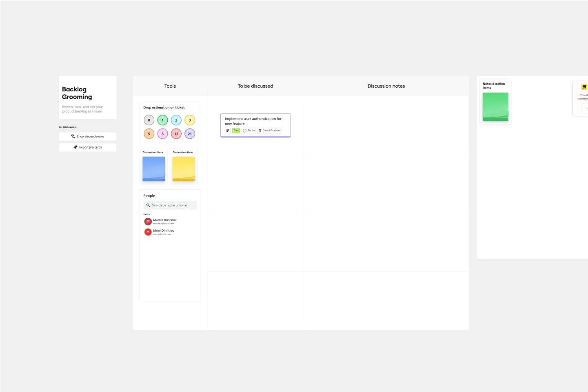Viewport: 588px width, 392px height.
Task: Select the name Moni Dimitrov
Action: click(x=164, y=230)
